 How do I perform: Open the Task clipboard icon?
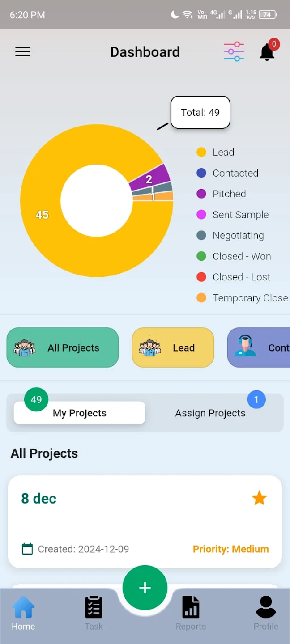click(x=94, y=614)
